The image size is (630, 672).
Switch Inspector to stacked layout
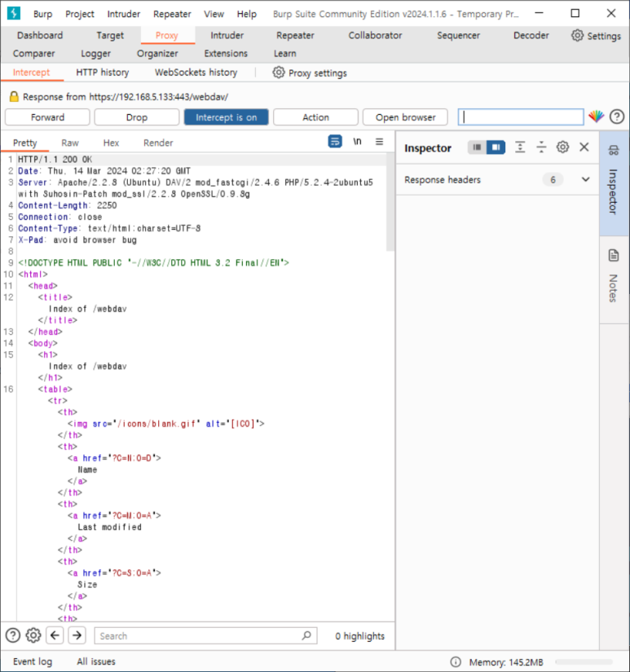point(477,147)
